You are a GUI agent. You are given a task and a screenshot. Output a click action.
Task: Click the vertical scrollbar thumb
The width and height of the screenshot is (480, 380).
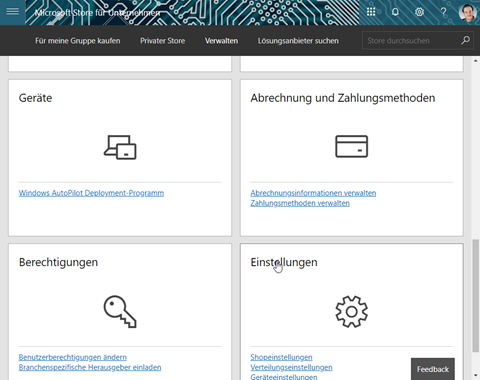coord(476,295)
